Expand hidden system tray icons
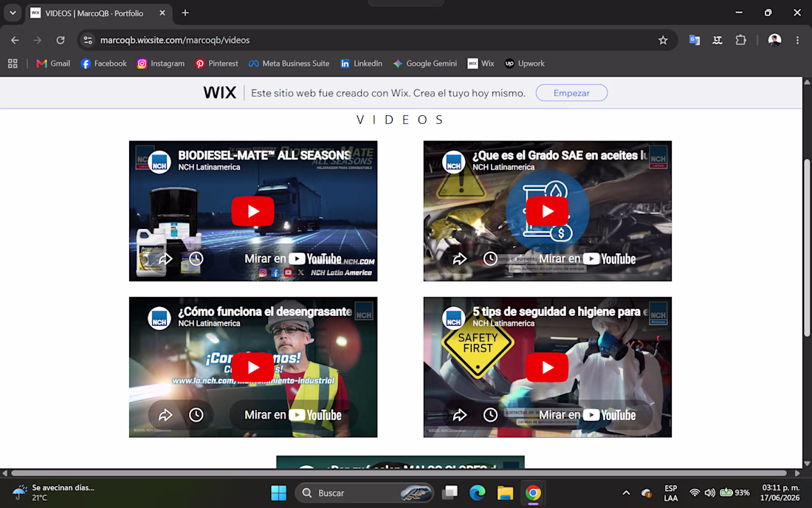The image size is (812, 508). [626, 493]
